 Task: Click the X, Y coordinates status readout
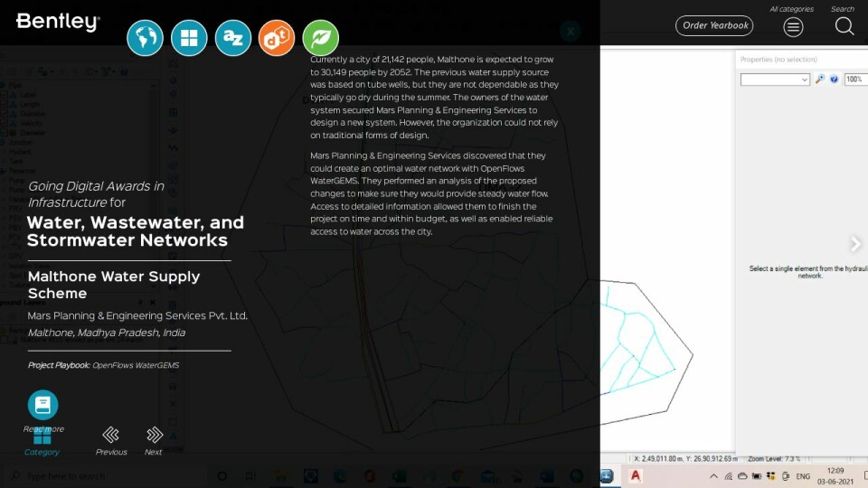click(x=686, y=459)
